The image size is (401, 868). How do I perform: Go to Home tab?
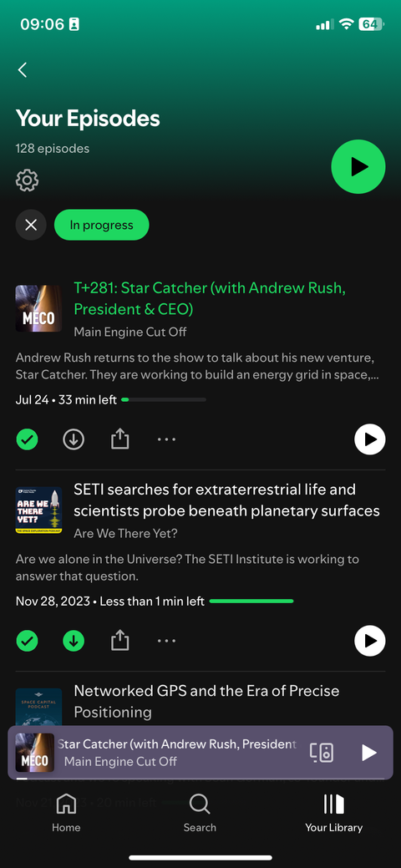(x=67, y=813)
